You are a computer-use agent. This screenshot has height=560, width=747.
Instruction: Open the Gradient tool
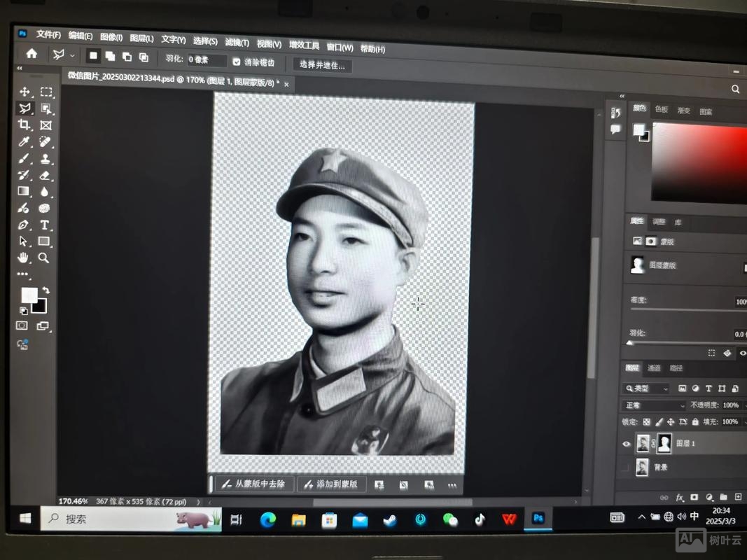[25, 190]
